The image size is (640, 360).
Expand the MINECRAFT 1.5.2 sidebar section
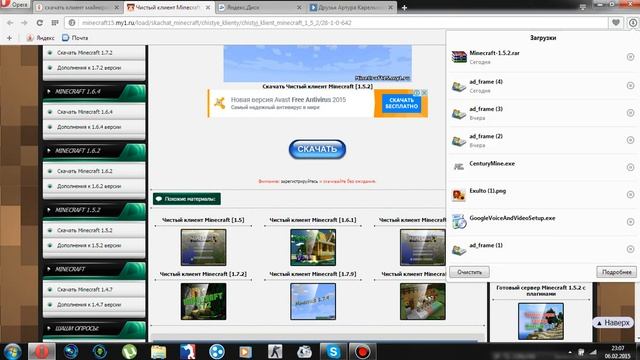[x=94, y=210]
